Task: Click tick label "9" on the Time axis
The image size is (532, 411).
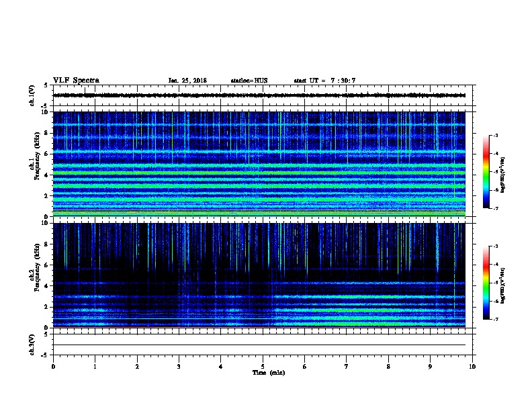Action: tap(430, 367)
